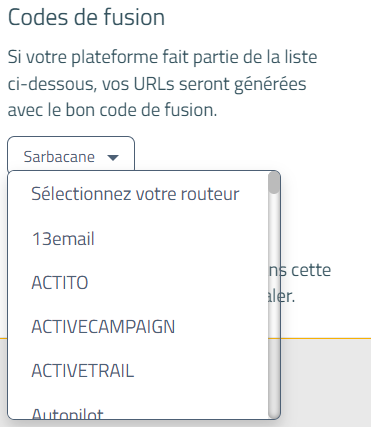Grab the router list scrollbar thumb

click(x=274, y=182)
